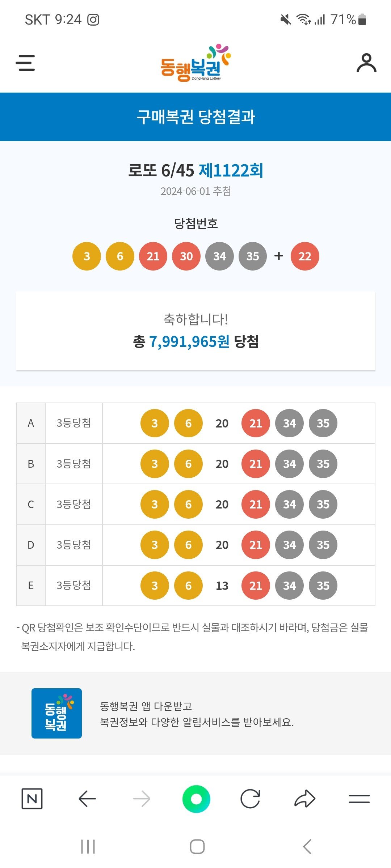
Task: Tap the user profile icon
Action: tap(366, 63)
